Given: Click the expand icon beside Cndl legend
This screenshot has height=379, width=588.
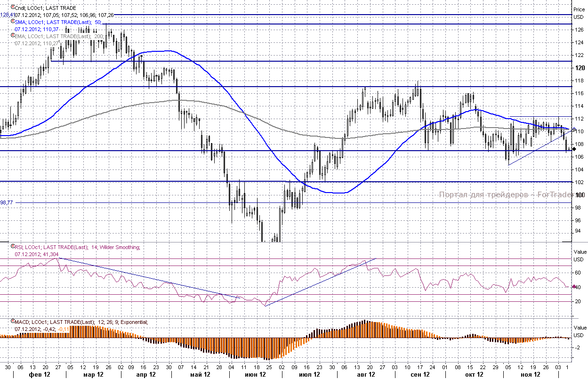Looking at the screenshot, I should pyautogui.click(x=12, y=8).
